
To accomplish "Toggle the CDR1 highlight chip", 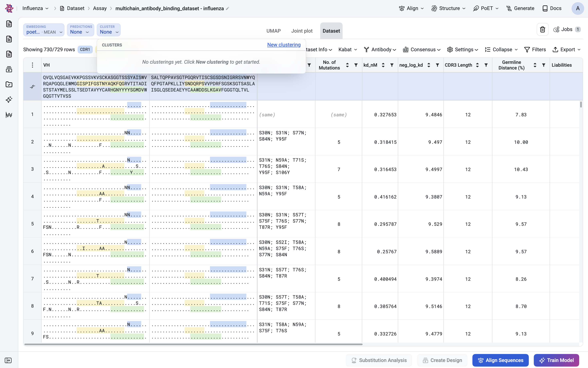I will coord(85,49).
